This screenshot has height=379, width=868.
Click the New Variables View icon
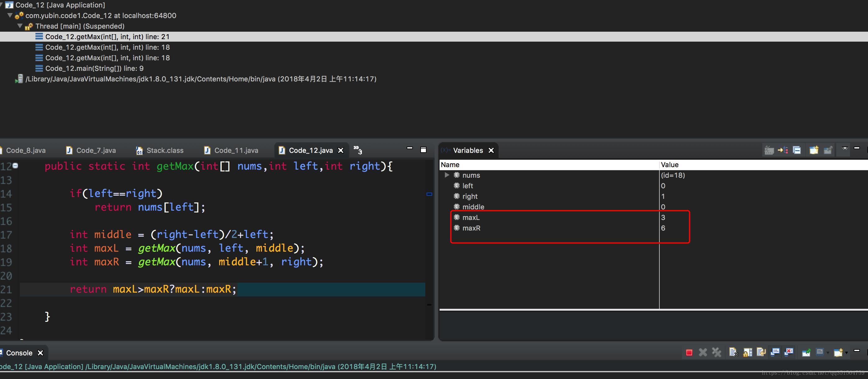point(814,150)
